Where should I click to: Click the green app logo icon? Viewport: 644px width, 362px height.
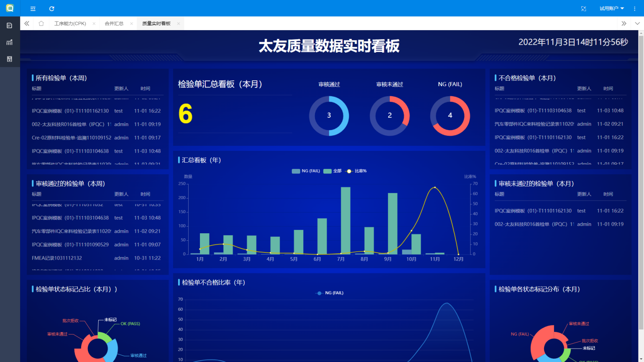pos(10,8)
